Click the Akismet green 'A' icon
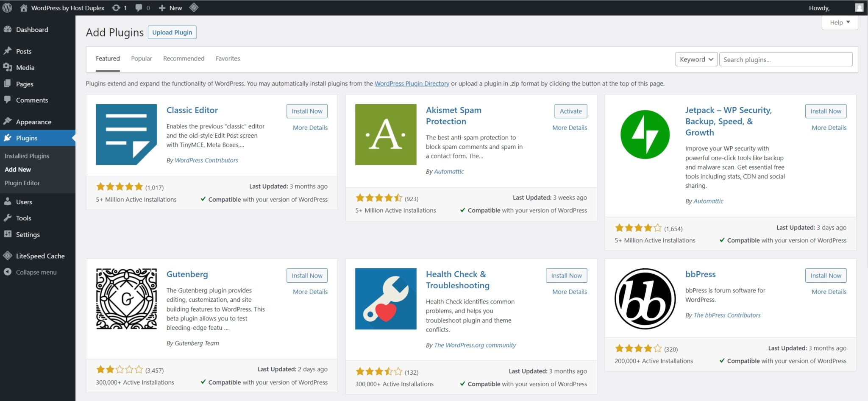Image resolution: width=868 pixels, height=401 pixels. tap(385, 134)
